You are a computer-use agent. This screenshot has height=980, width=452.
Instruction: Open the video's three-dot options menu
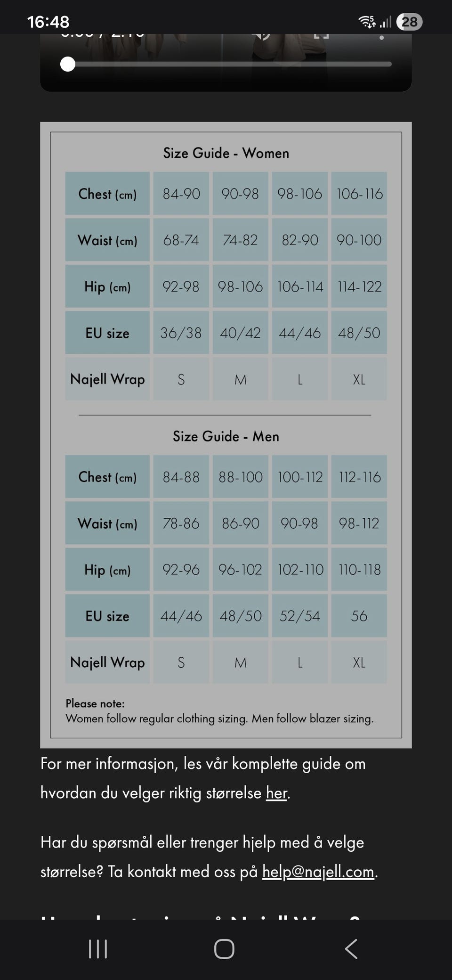click(381, 37)
